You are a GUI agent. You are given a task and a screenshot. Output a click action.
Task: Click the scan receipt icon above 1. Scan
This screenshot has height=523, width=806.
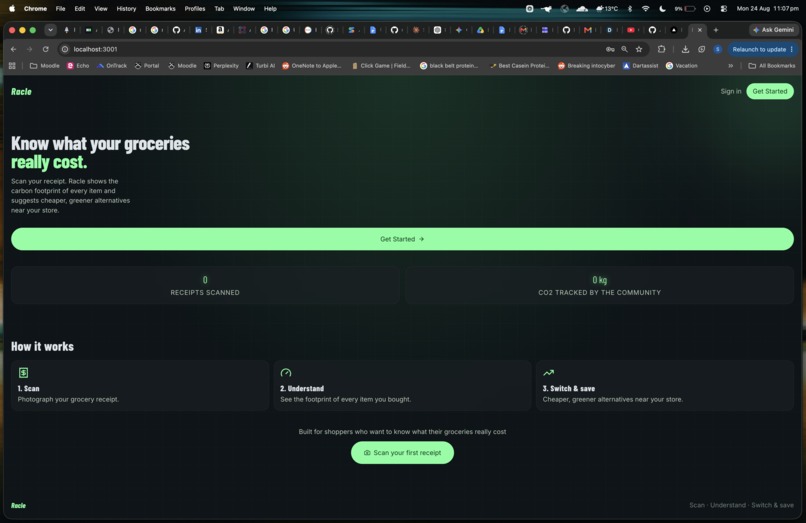23,372
